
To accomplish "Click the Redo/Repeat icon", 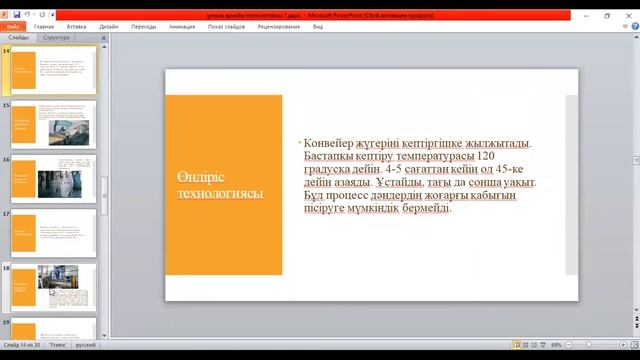I will pos(42,15).
